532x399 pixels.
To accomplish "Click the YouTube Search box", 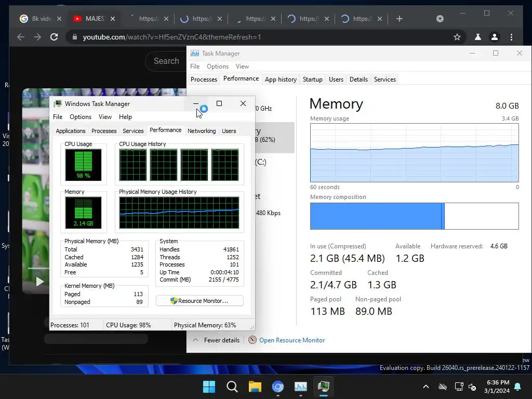I will [x=166, y=61].
